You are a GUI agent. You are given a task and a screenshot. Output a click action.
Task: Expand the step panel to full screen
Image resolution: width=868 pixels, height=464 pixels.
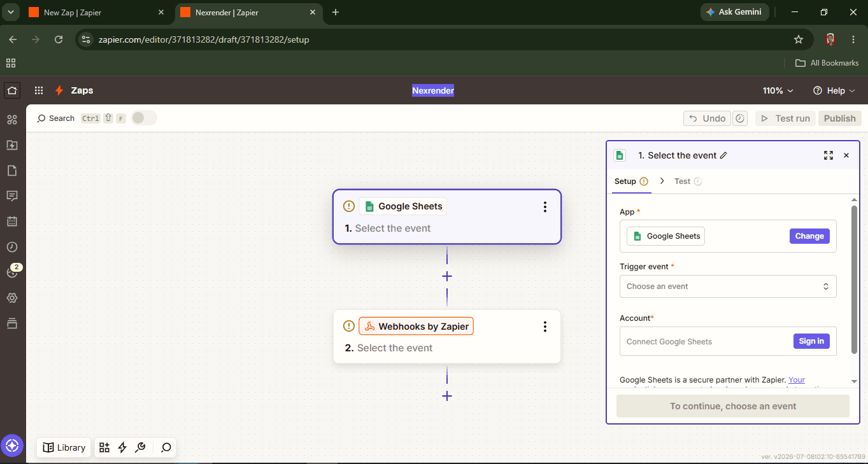pos(829,155)
